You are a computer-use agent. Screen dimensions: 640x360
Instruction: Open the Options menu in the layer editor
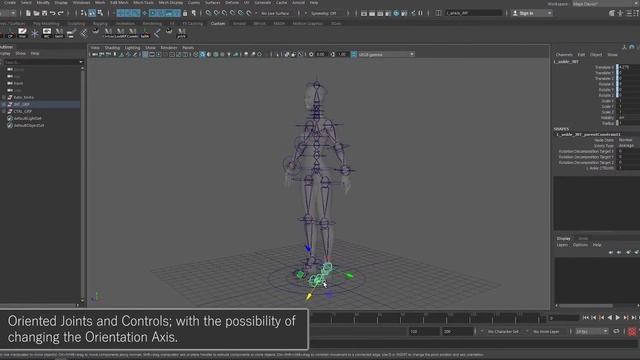click(580, 245)
